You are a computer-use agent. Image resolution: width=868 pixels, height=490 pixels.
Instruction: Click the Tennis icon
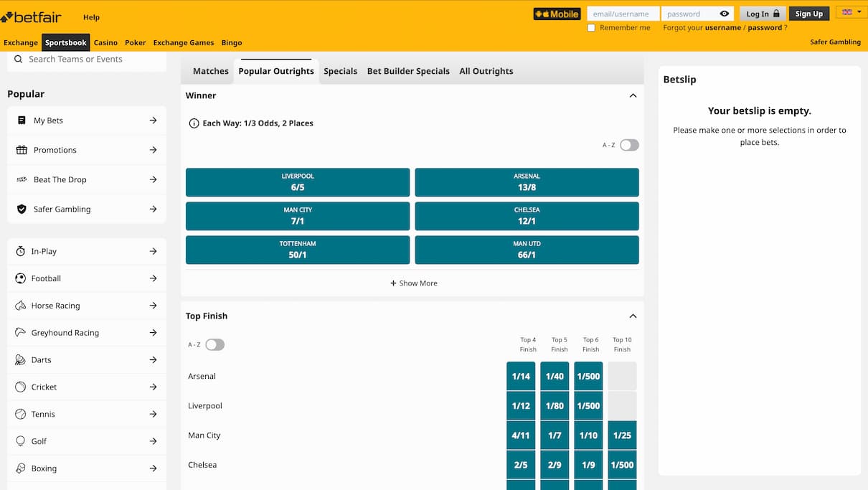[x=20, y=414]
